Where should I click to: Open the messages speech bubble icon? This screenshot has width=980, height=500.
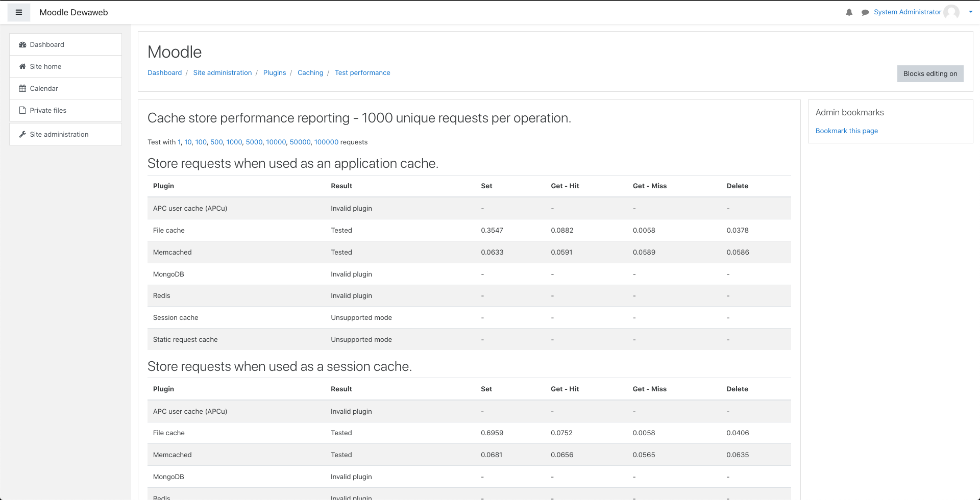[865, 12]
